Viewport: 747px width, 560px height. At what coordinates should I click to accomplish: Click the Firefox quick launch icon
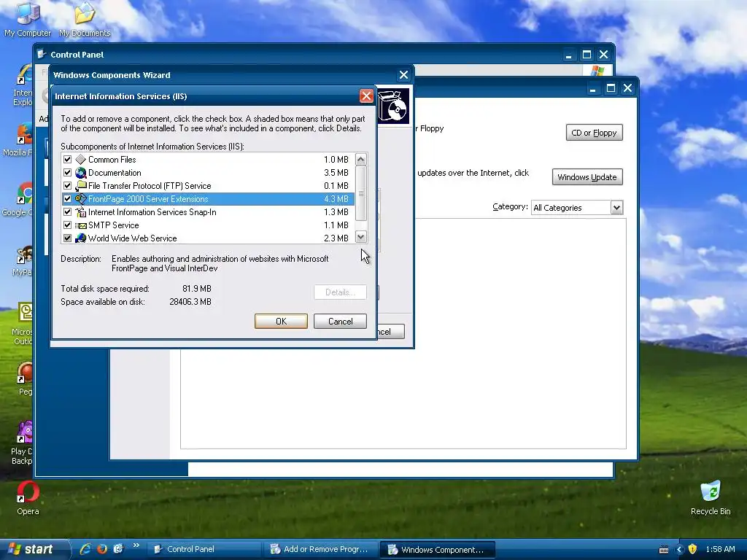102,549
